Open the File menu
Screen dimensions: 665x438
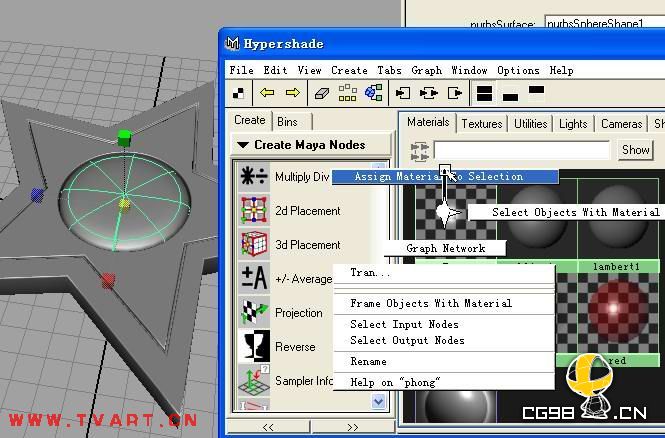[241, 70]
